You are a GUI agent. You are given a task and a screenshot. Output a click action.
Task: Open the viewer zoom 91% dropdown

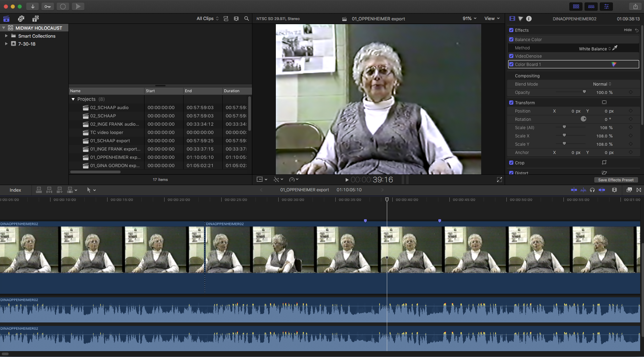coord(469,19)
